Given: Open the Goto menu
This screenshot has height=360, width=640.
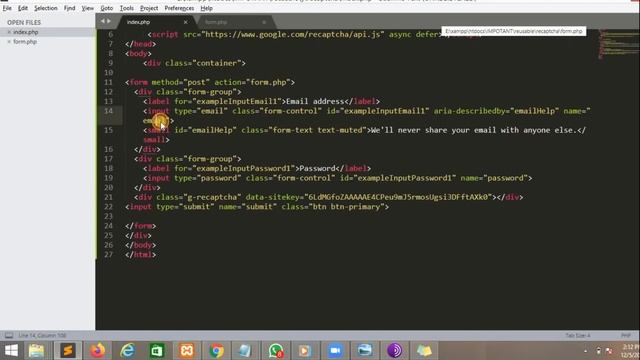Looking at the screenshot, I should point(107,8).
